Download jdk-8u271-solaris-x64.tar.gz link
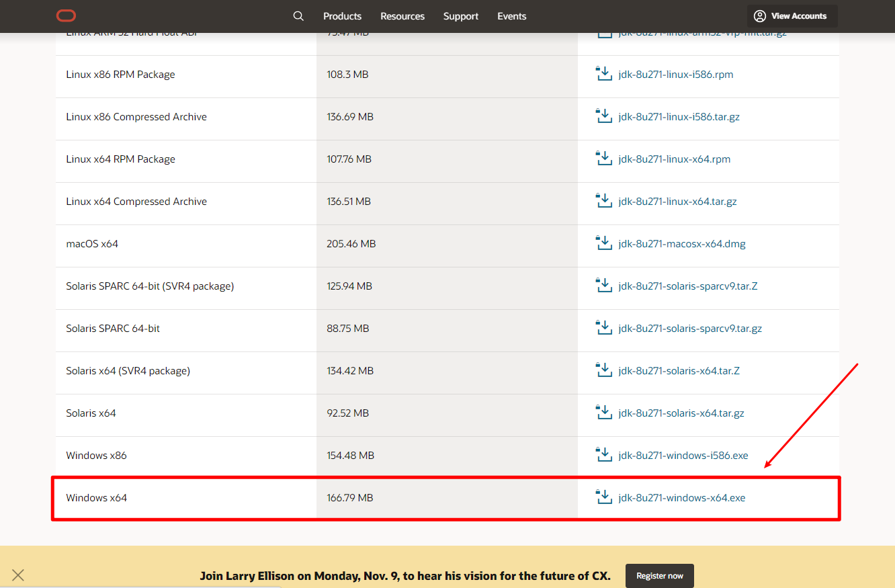Viewport: 895px width, 588px height. [681, 413]
